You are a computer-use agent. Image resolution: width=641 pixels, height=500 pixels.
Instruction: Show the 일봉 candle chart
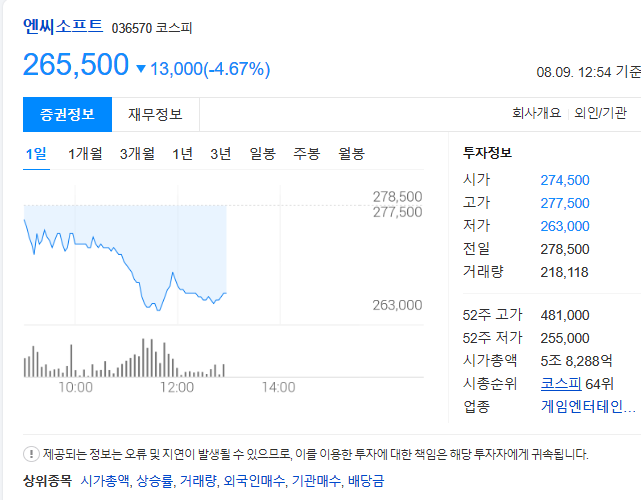coord(263,154)
